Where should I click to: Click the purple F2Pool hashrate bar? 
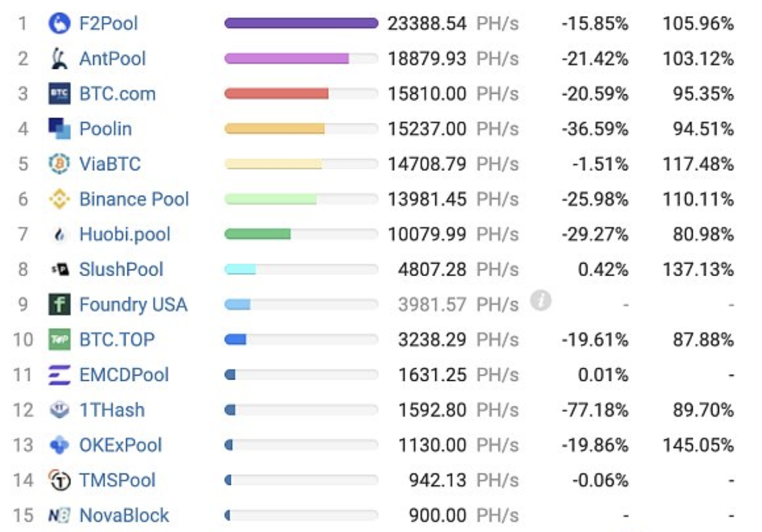point(301,23)
